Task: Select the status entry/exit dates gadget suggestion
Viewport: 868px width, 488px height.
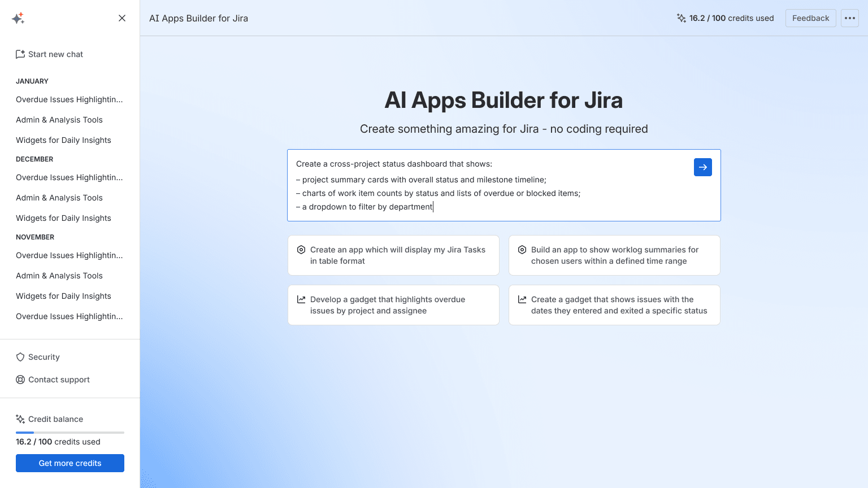Action: coord(614,305)
